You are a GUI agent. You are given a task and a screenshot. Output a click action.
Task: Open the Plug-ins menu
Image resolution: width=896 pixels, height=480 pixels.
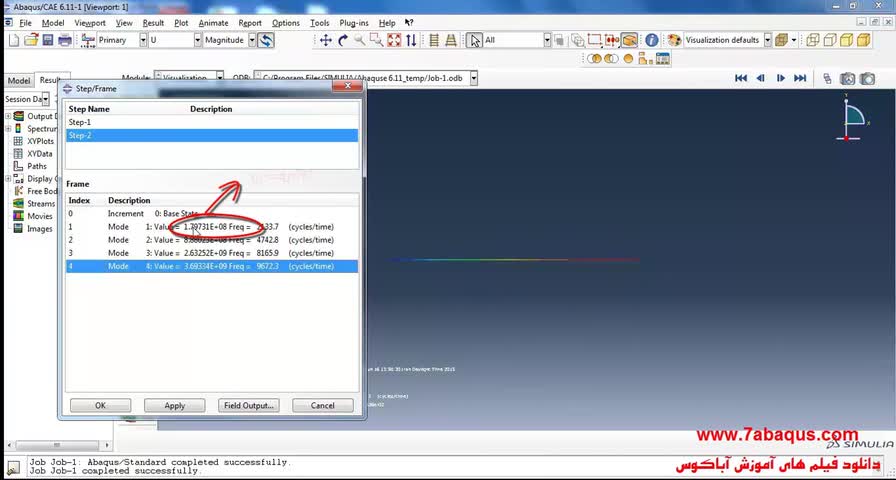(x=354, y=23)
